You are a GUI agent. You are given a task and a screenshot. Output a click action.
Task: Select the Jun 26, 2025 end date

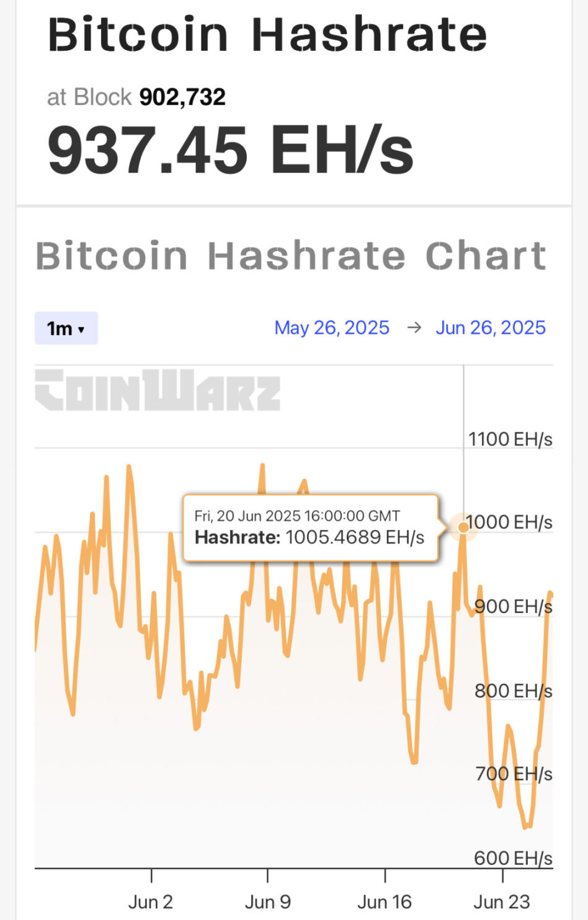pos(491,328)
